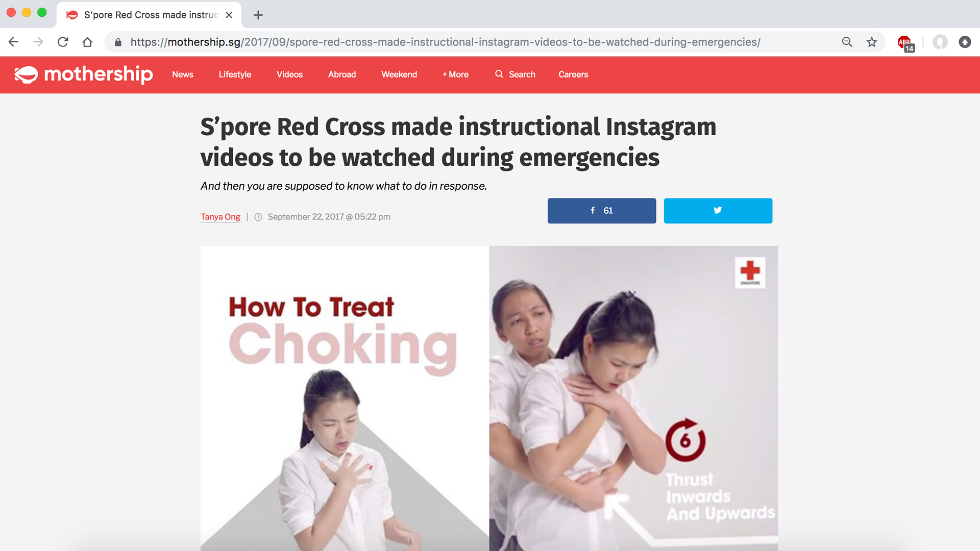Reload the current page

coord(63,42)
